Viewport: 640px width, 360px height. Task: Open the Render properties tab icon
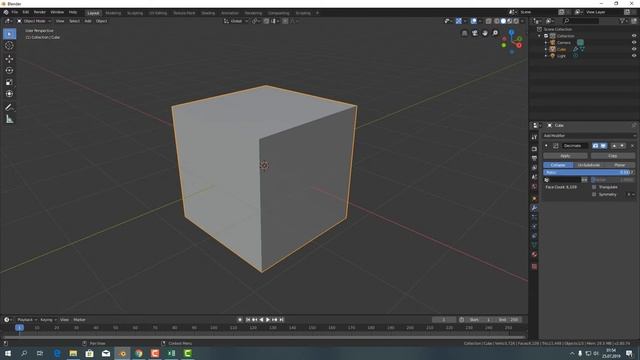(534, 149)
